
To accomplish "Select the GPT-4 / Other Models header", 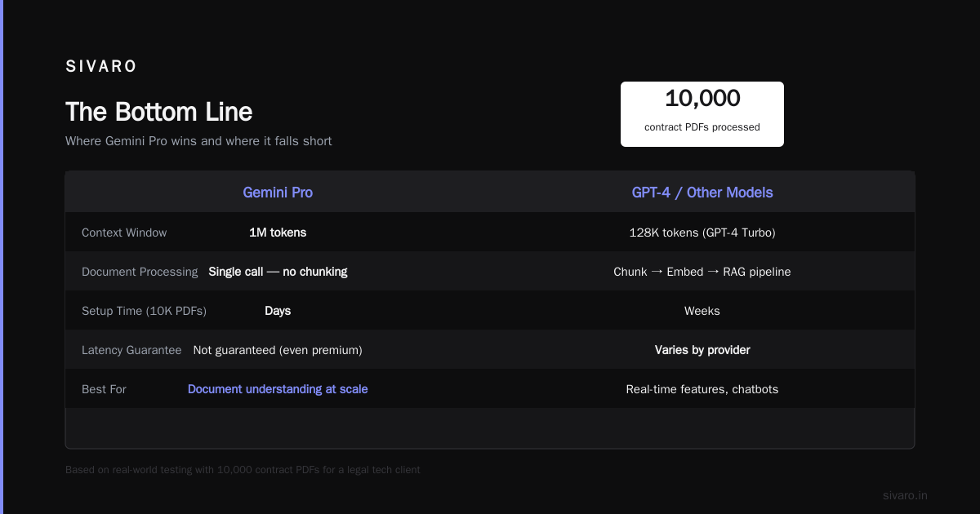I will pyautogui.click(x=702, y=193).
